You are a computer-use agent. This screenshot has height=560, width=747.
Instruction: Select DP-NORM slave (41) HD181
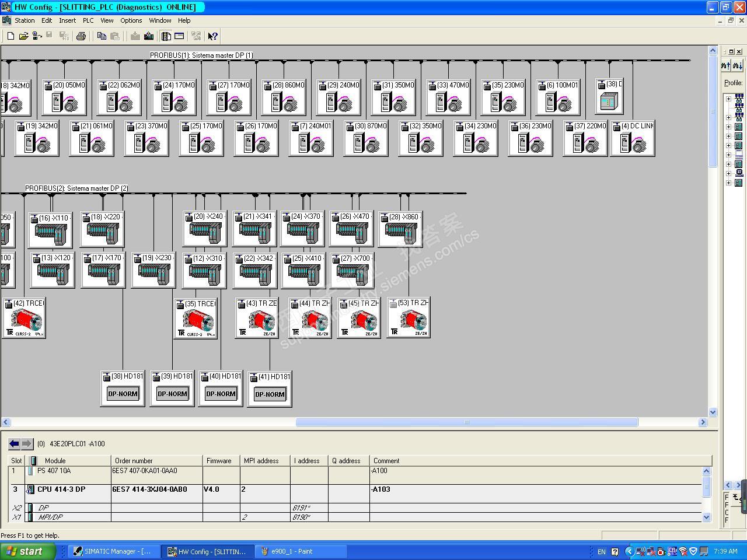270,389
